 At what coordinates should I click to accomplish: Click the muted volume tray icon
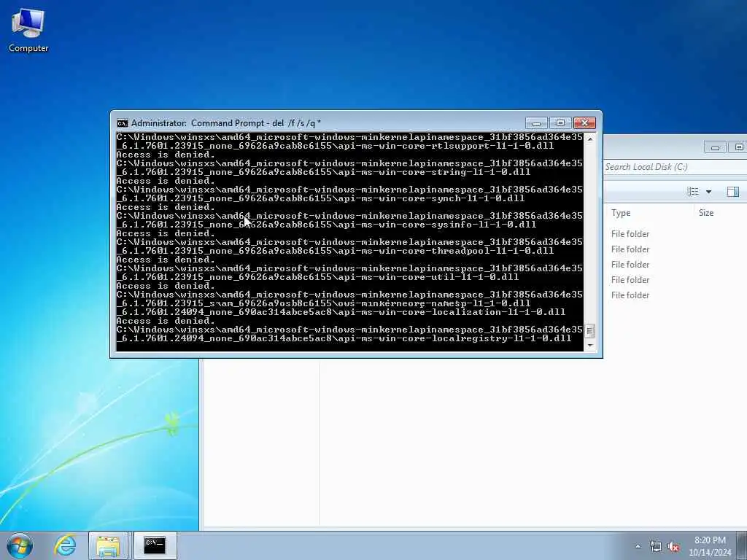click(x=673, y=547)
